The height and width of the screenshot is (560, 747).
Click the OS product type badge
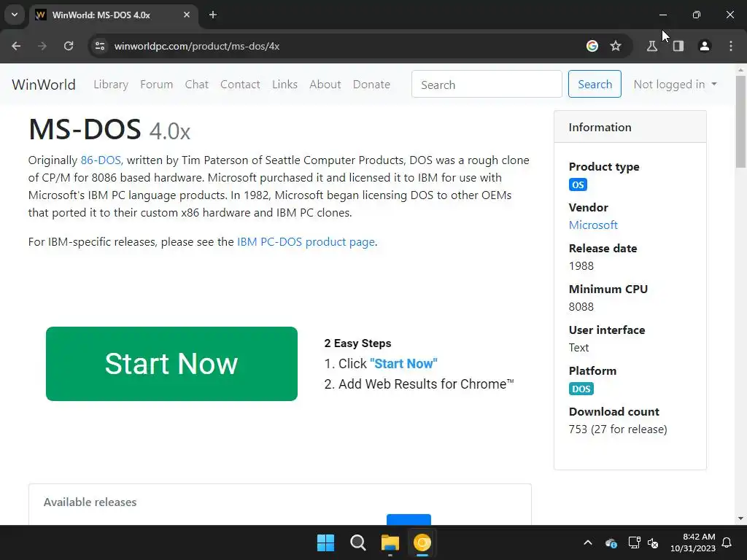pyautogui.click(x=578, y=184)
